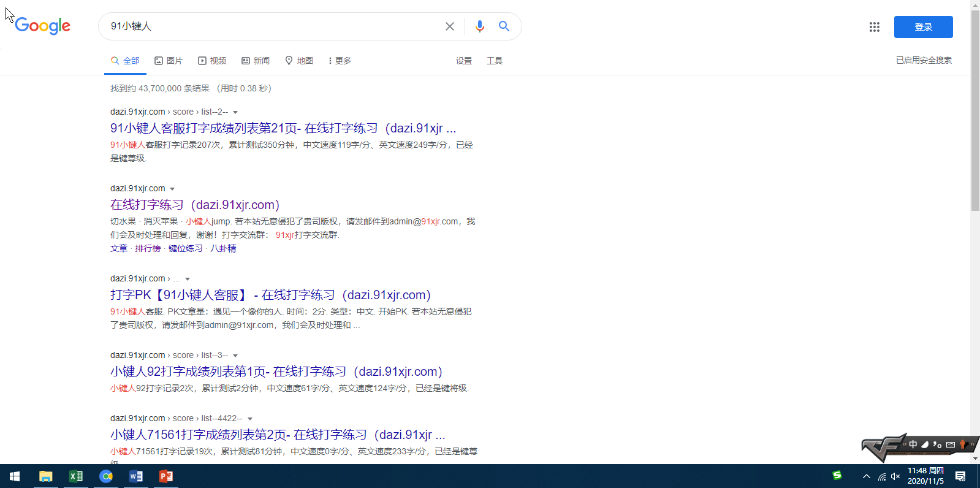Switch to the 新闻 tab
Screen dimensions: 980x488
256,61
